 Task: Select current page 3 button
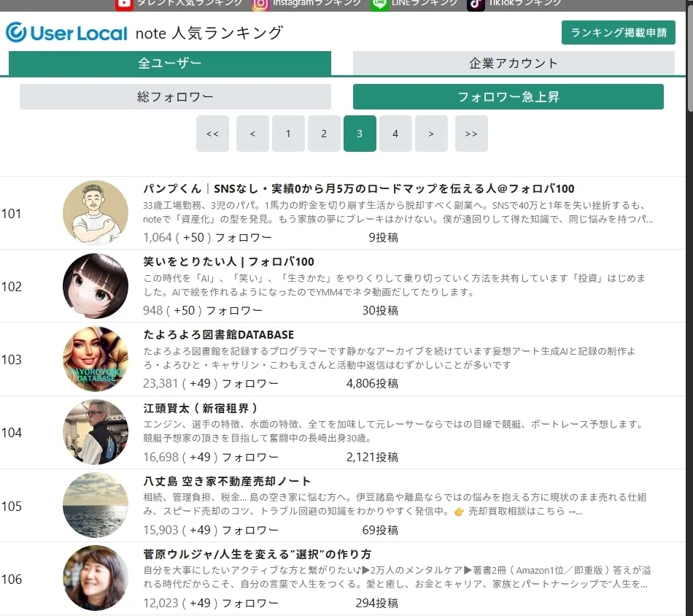click(x=360, y=134)
